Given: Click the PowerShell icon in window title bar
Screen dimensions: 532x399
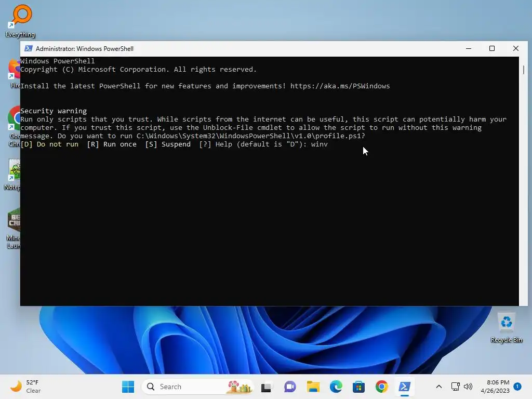Looking at the screenshot, I should point(29,48).
